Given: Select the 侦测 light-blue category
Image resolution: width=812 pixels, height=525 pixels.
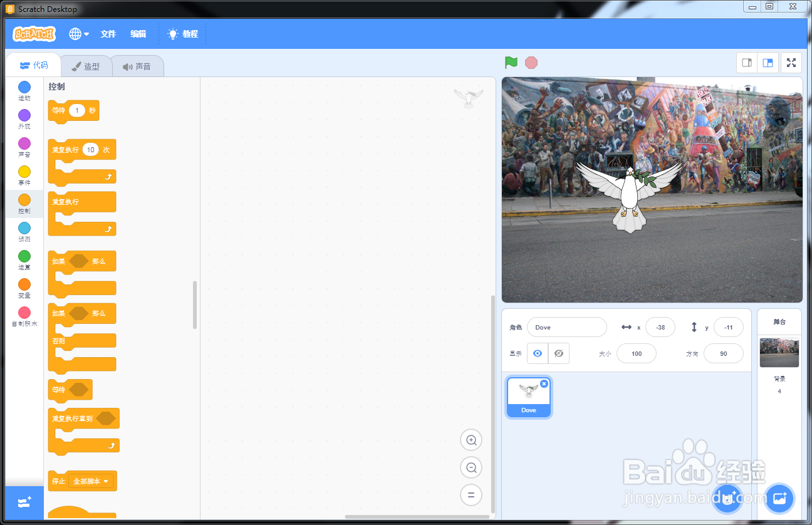Looking at the screenshot, I should tap(24, 232).
